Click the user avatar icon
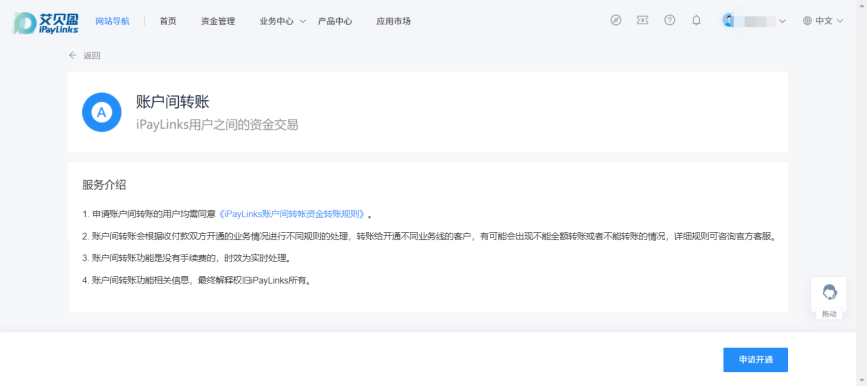 pos(728,20)
